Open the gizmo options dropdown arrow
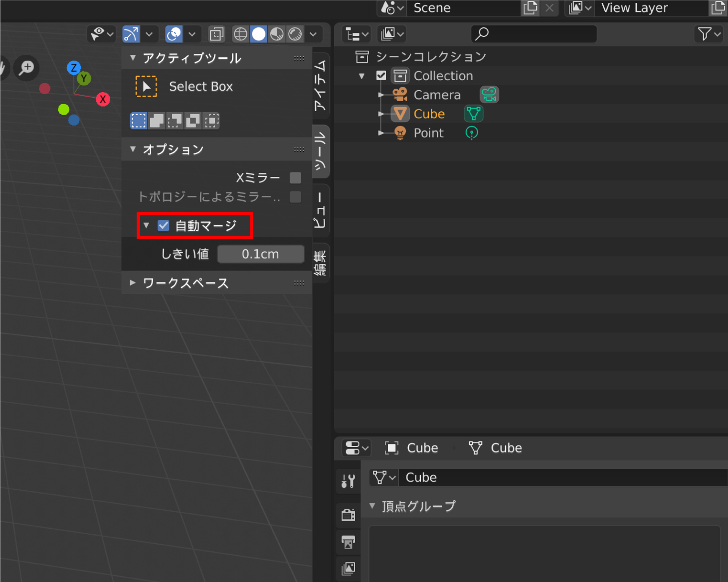 point(149,34)
